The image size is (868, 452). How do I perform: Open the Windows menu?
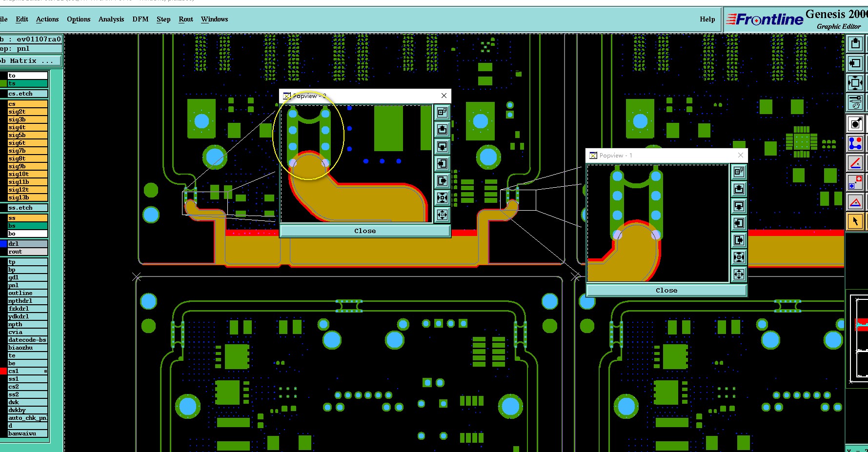coord(215,20)
